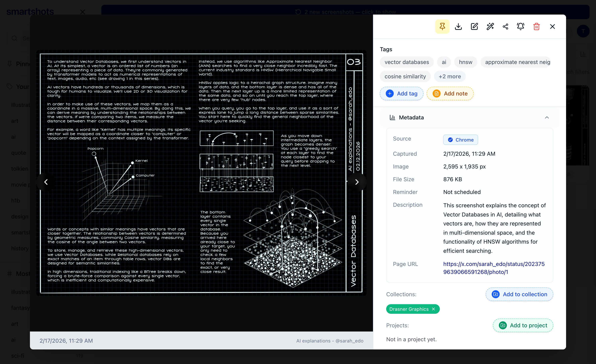Viewport: 596px width, 364px height.
Task: Click the Add tag button
Action: click(402, 93)
